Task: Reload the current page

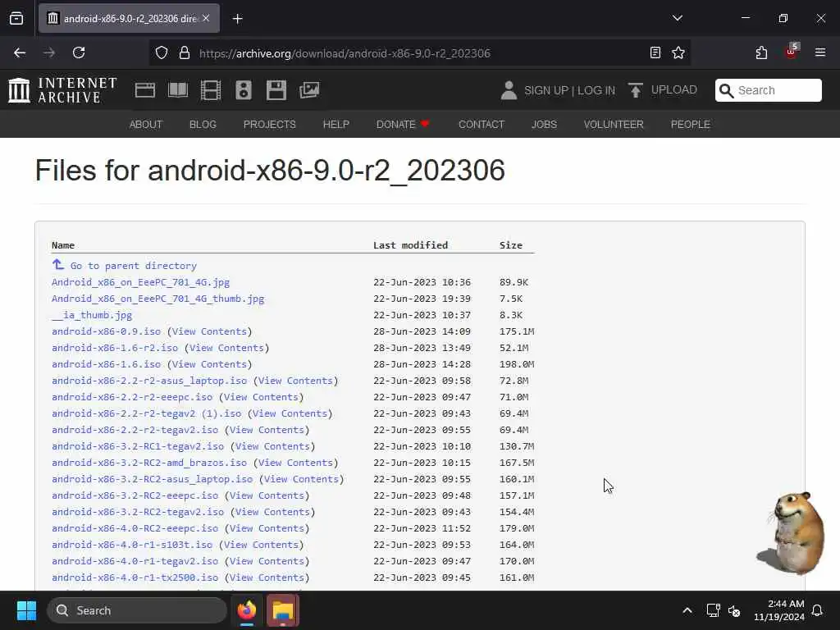Action: [x=79, y=52]
